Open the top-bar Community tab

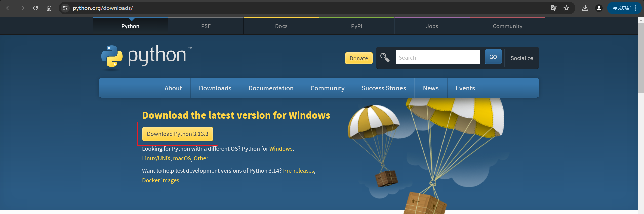(x=508, y=26)
